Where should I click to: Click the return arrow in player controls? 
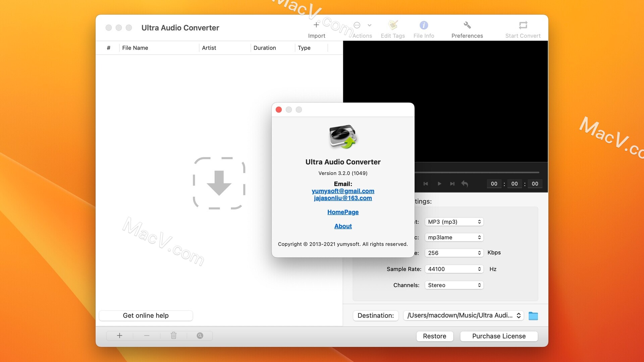pyautogui.click(x=465, y=184)
